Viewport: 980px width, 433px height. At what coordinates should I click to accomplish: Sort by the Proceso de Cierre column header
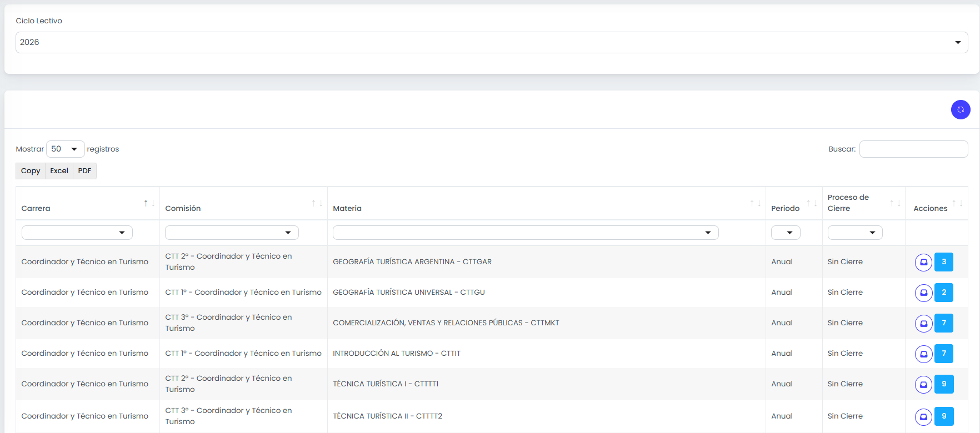pos(864,204)
